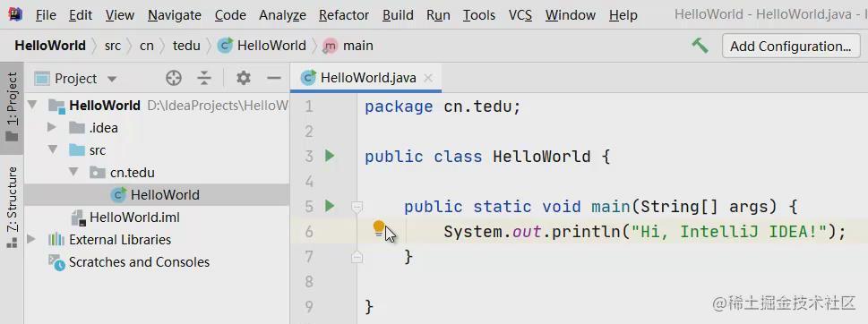This screenshot has height=324, width=868.
Task: Hide the Project panel with minus icon
Action: click(274, 79)
